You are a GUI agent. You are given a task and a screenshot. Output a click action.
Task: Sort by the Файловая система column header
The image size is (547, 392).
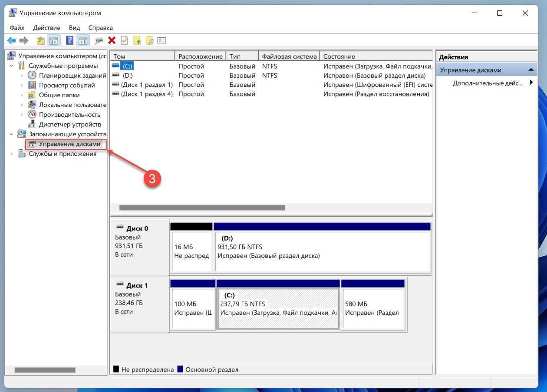tap(289, 56)
